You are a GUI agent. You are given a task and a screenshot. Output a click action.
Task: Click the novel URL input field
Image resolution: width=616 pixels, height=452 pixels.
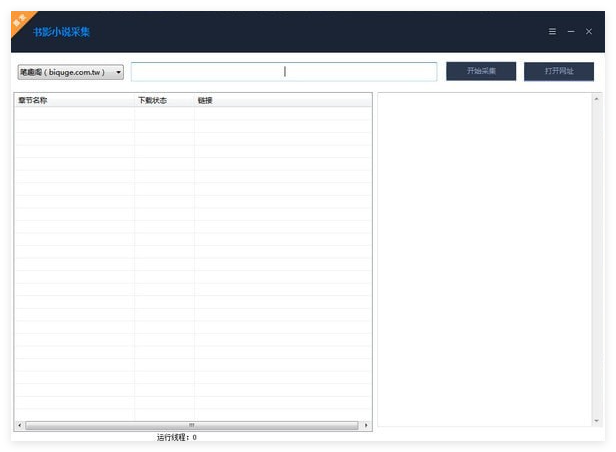[x=284, y=72]
